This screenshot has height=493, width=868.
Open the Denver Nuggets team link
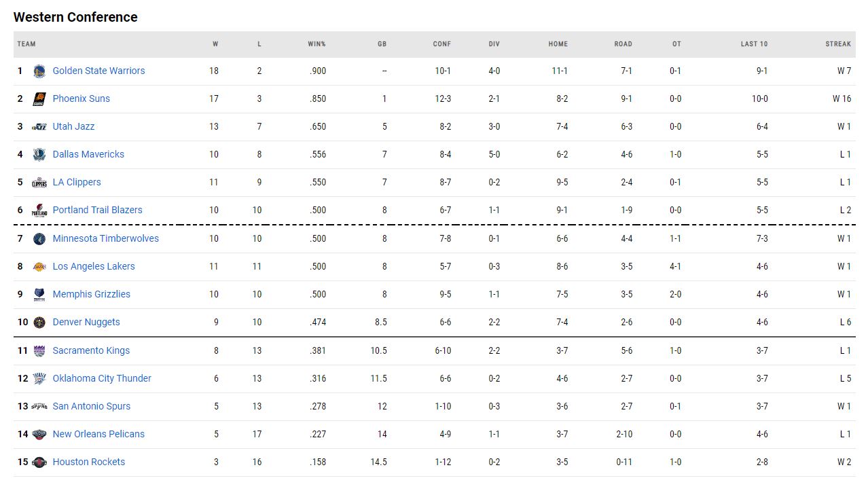coord(86,322)
